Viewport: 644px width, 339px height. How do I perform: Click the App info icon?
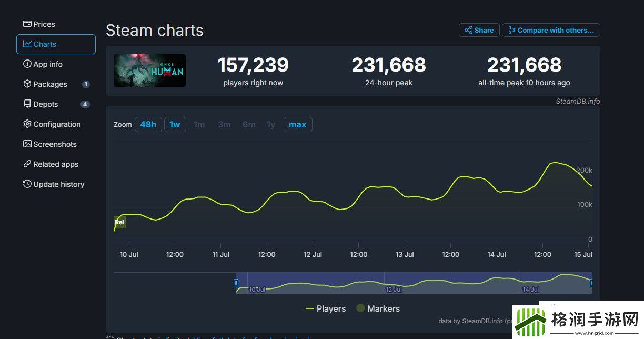(27, 64)
